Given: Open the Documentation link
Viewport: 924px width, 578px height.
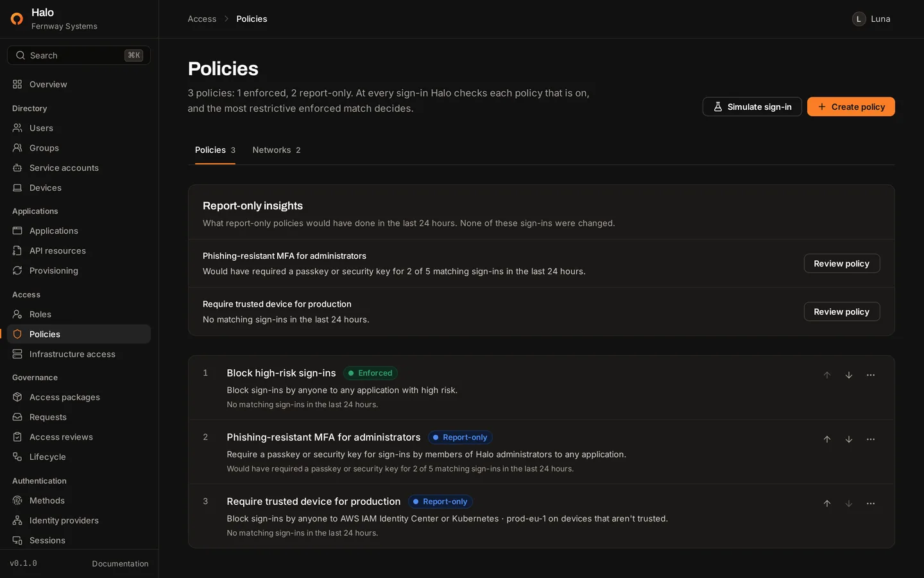Looking at the screenshot, I should click(120, 564).
